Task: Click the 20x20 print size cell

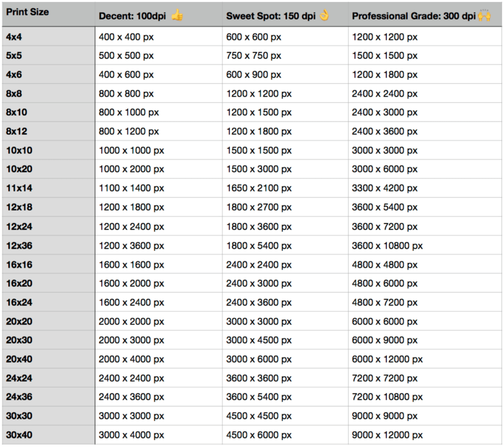Action: click(x=17, y=321)
